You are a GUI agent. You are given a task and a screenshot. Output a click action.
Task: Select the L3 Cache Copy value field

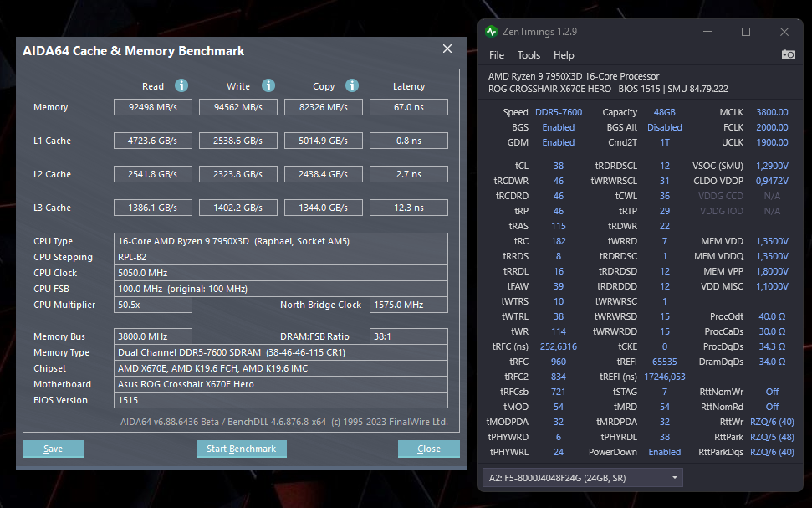[x=323, y=208]
